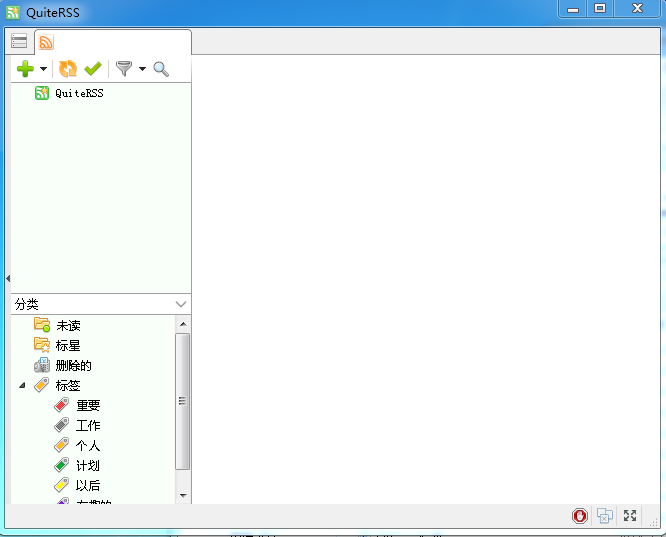The height and width of the screenshot is (537, 666).
Task: Open dropdown arrow beside the filter funnel
Action: click(142, 69)
